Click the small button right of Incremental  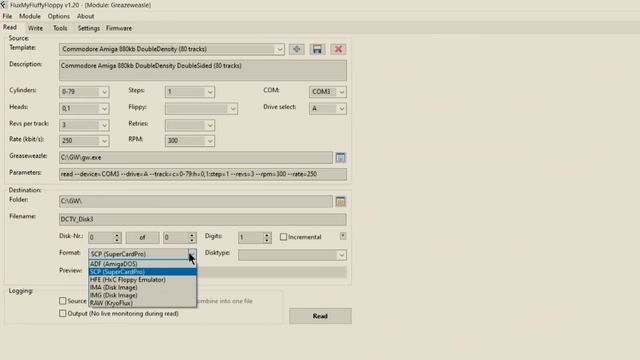point(343,236)
